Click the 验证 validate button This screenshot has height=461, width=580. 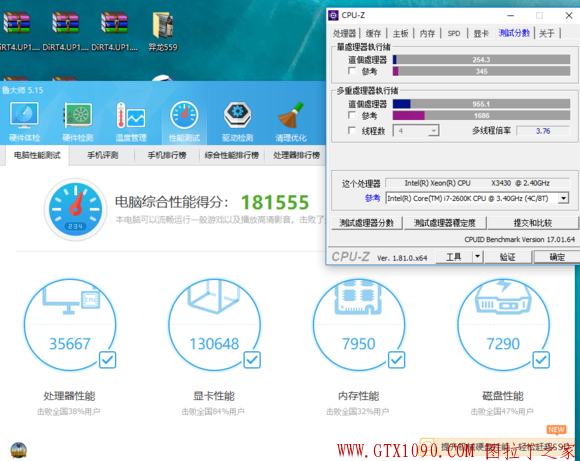point(507,256)
